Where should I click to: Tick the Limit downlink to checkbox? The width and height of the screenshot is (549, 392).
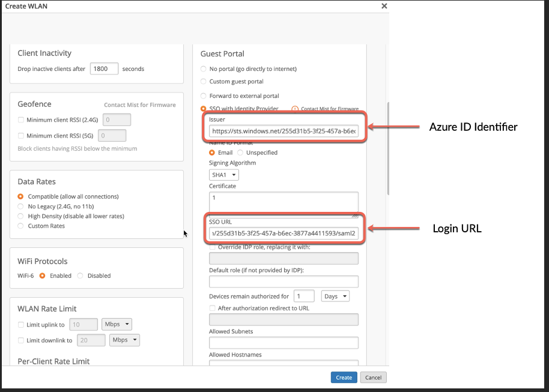[22, 340]
